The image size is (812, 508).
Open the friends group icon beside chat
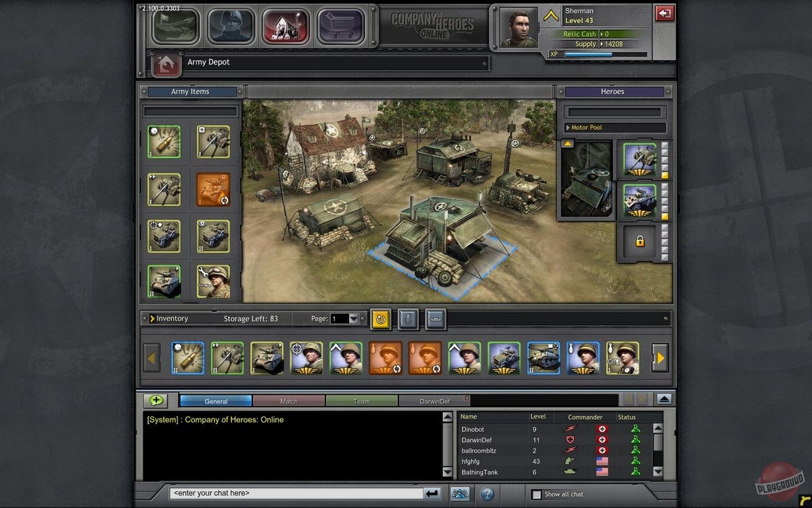pos(460,493)
